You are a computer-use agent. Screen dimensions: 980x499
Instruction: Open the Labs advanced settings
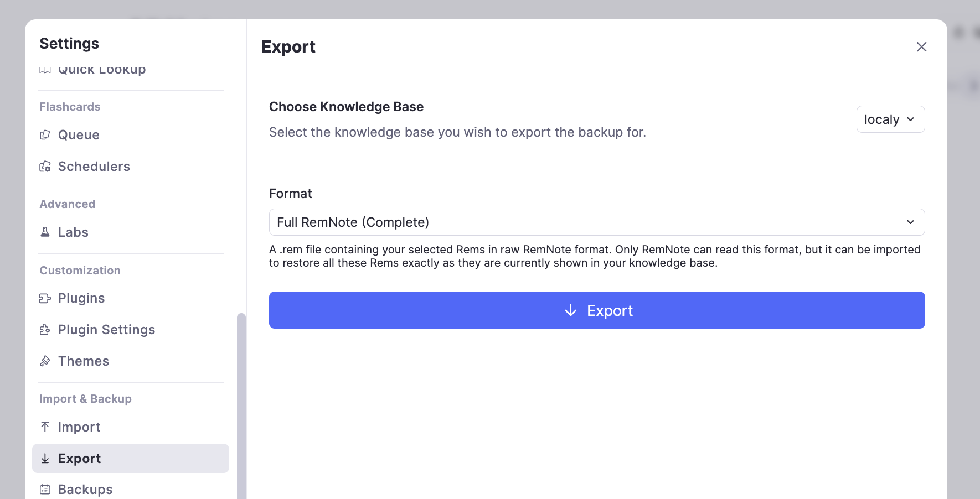(73, 232)
